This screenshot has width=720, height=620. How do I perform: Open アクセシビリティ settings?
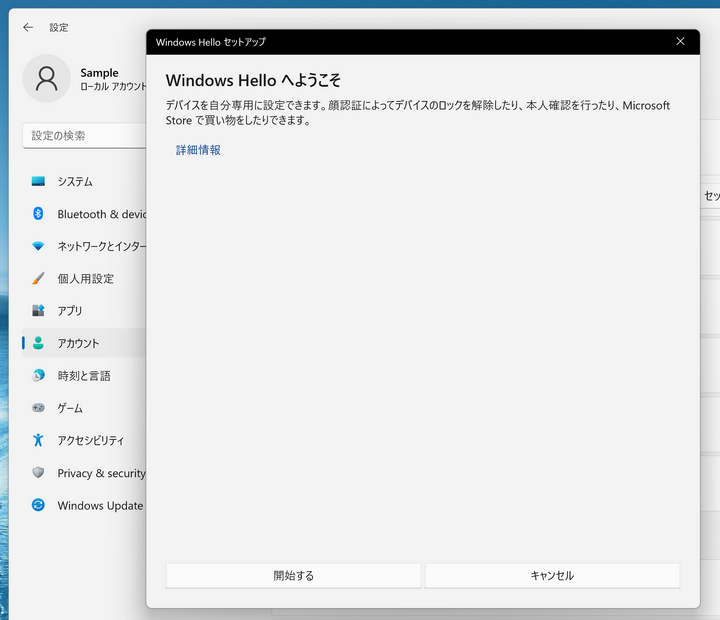coord(84,440)
